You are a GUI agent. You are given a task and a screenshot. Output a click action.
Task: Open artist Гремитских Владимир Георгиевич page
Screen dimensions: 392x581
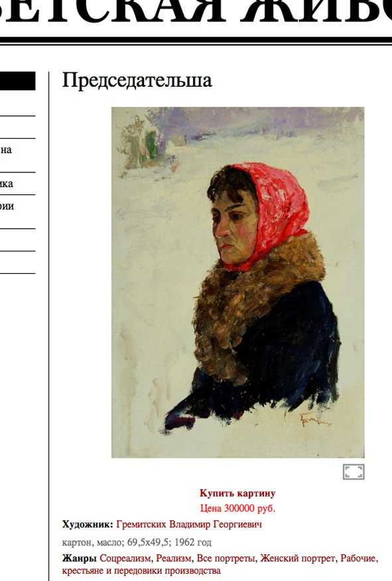(189, 525)
